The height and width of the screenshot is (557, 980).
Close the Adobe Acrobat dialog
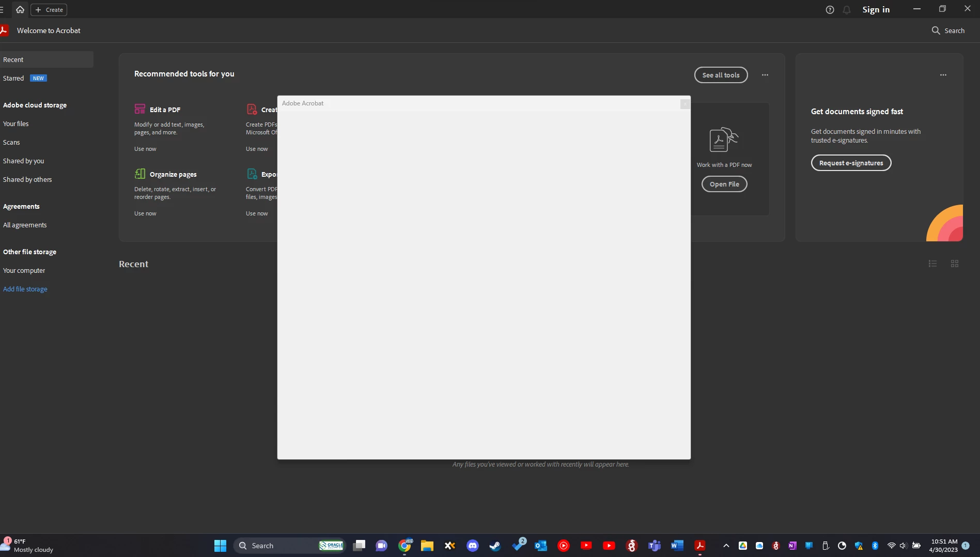pyautogui.click(x=685, y=104)
